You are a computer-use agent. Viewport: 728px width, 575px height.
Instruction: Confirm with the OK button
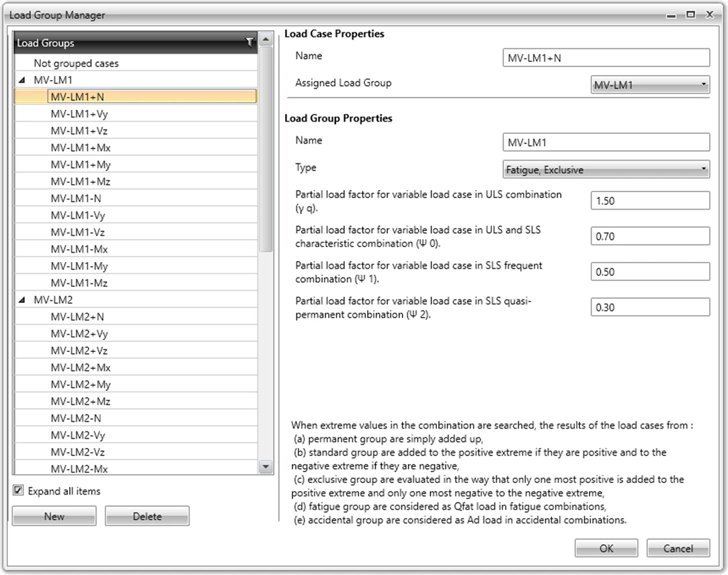pos(606,548)
